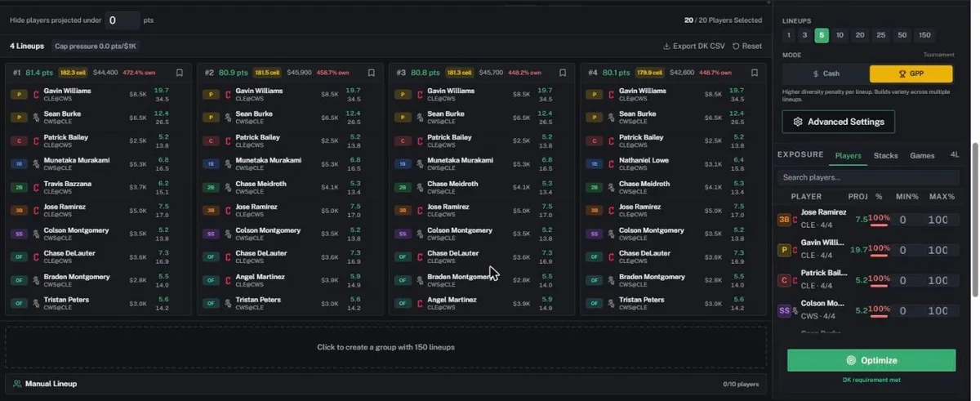Image resolution: width=980 pixels, height=401 pixels.
Task: Click the 181.3 ceil badge on lineup #3
Action: coord(460,73)
